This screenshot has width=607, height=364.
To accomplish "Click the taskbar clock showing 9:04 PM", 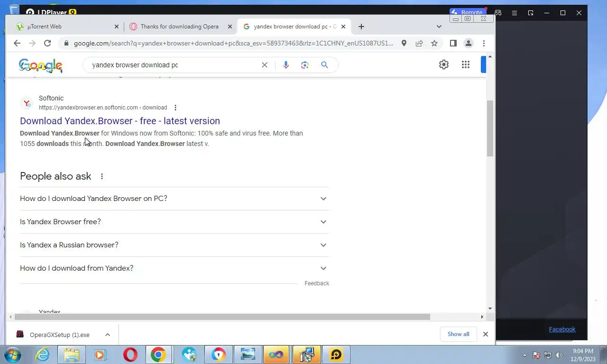I will pyautogui.click(x=583, y=355).
